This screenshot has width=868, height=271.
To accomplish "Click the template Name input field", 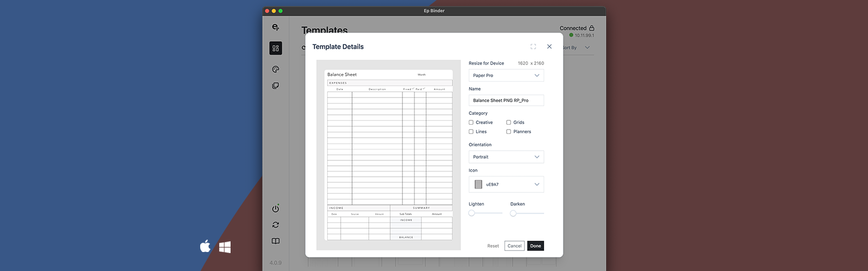I will pyautogui.click(x=506, y=100).
